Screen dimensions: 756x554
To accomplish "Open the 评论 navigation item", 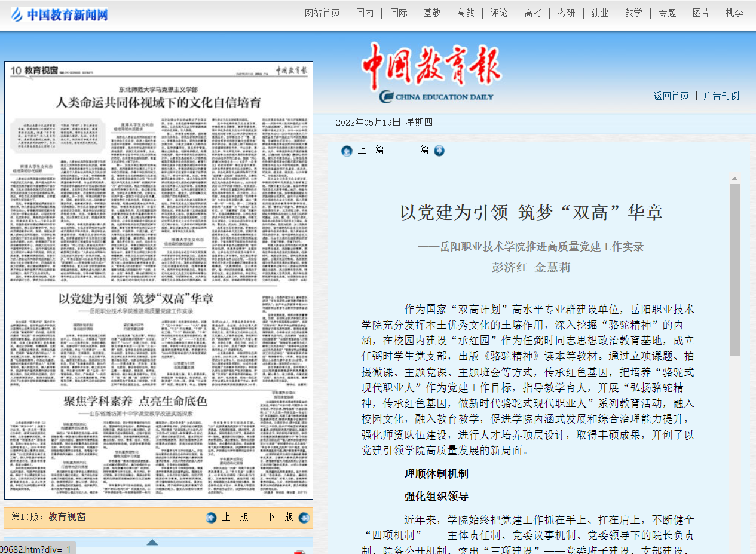I will pos(499,13).
